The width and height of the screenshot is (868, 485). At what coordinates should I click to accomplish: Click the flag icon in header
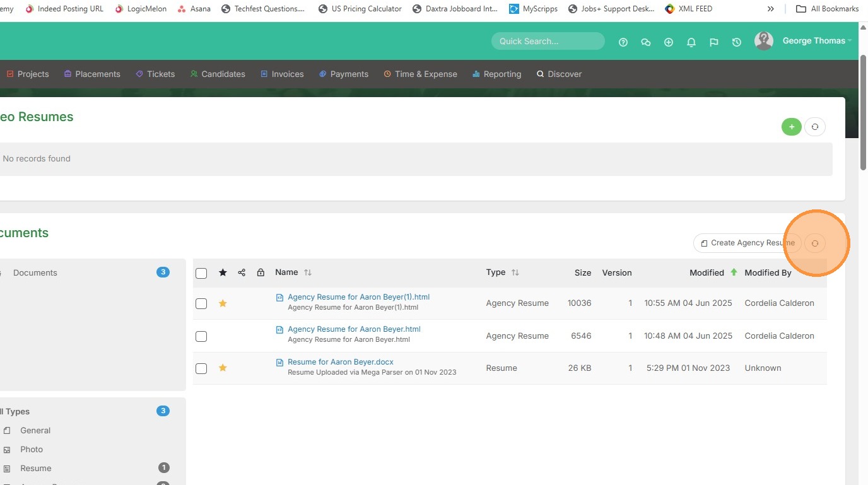713,42
